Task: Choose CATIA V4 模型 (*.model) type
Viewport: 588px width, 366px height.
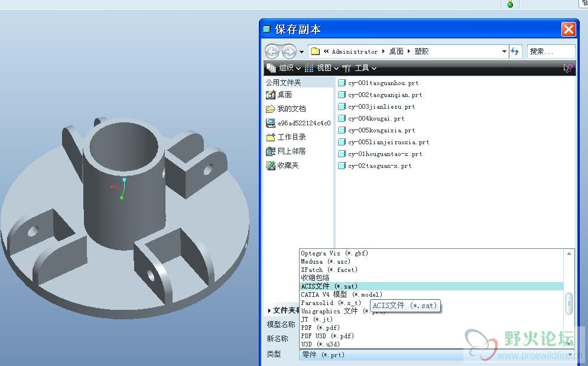Action: [431, 294]
